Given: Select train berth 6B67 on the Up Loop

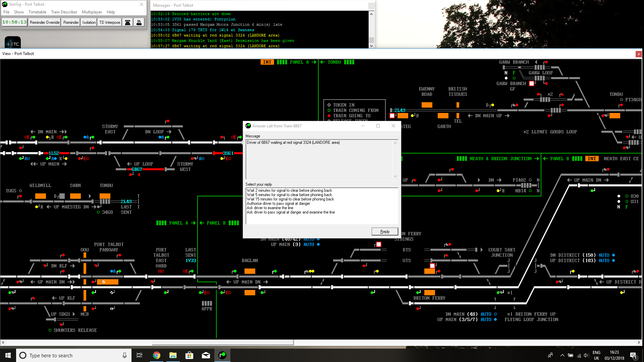Looking at the screenshot, I should pyautogui.click(x=137, y=169).
